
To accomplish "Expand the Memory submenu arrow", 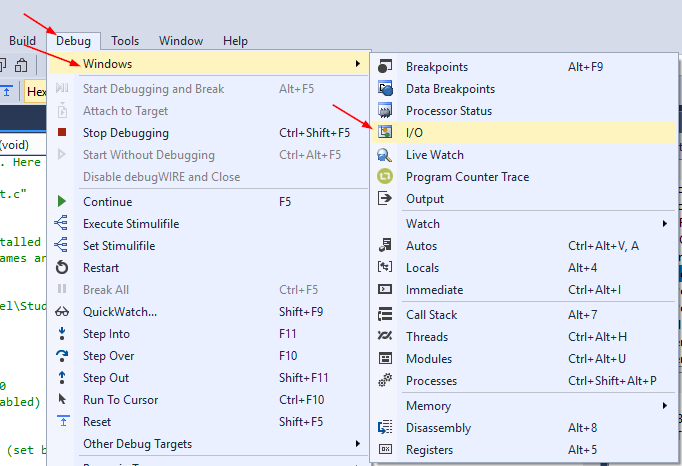I will pyautogui.click(x=665, y=406).
